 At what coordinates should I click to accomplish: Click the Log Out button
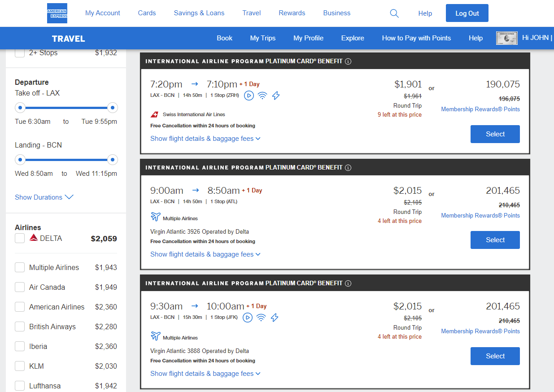(x=467, y=13)
